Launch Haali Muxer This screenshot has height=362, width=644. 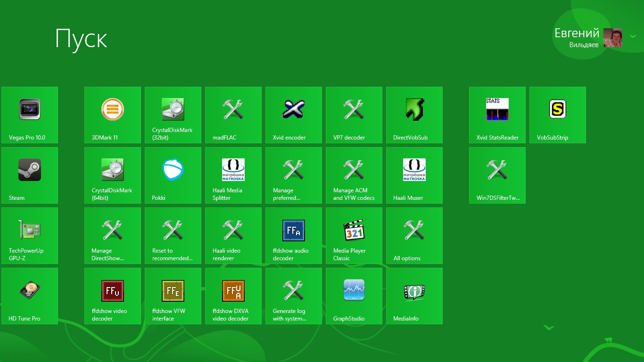[x=414, y=175]
